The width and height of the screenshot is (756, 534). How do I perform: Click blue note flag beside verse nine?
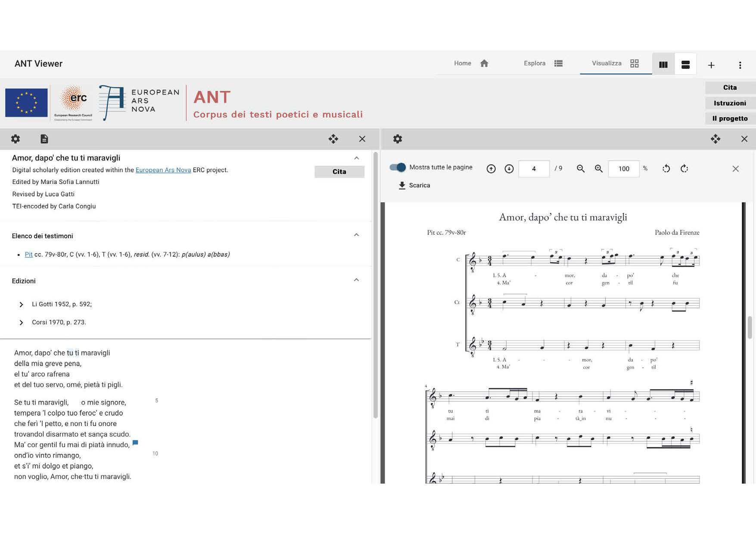pos(135,443)
